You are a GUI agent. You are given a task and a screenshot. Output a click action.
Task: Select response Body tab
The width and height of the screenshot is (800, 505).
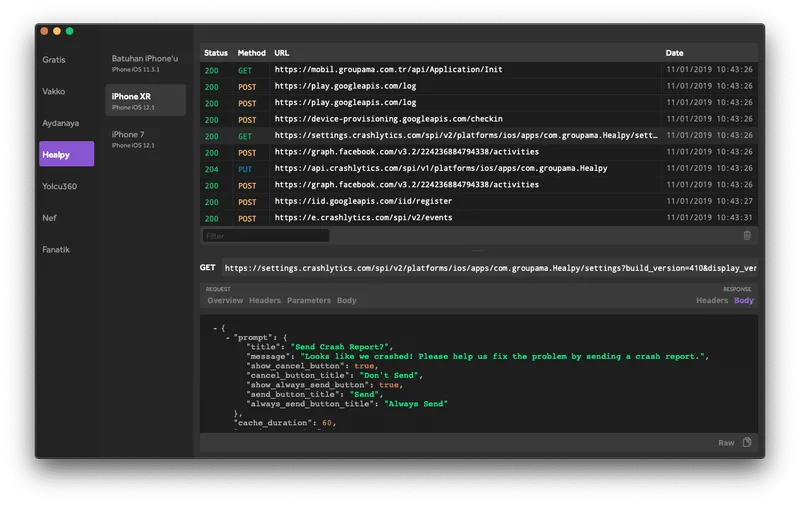(743, 300)
